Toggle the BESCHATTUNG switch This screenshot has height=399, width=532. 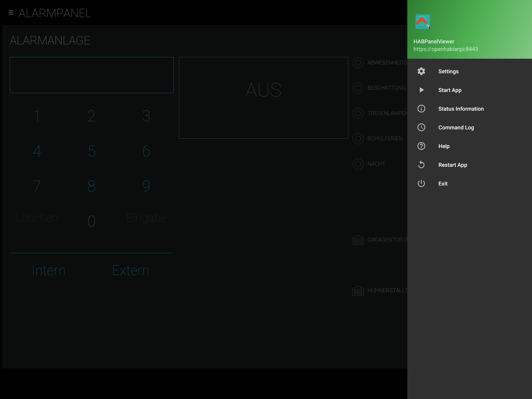click(x=358, y=88)
